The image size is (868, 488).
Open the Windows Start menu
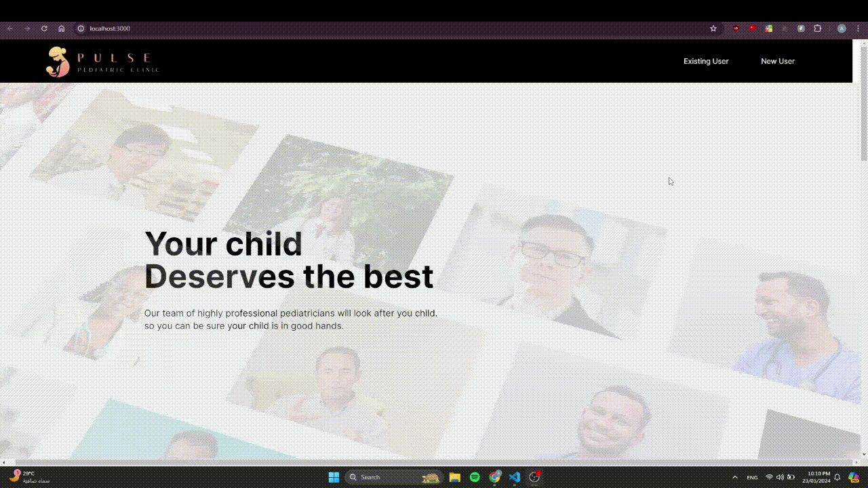click(334, 477)
